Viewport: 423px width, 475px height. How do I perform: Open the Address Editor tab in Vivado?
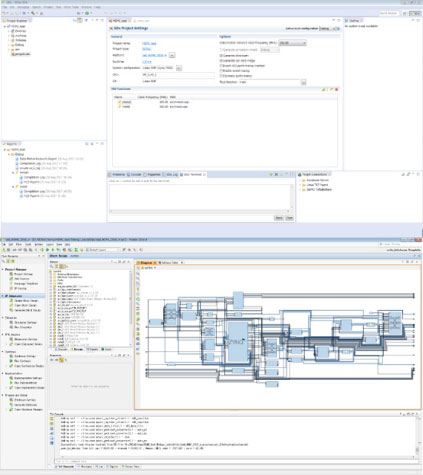coord(170,263)
